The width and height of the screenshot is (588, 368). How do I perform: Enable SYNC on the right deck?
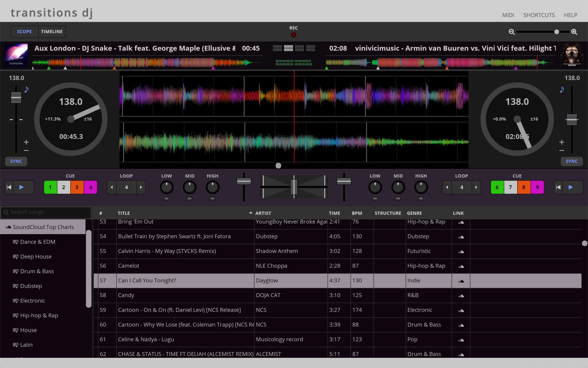point(572,161)
